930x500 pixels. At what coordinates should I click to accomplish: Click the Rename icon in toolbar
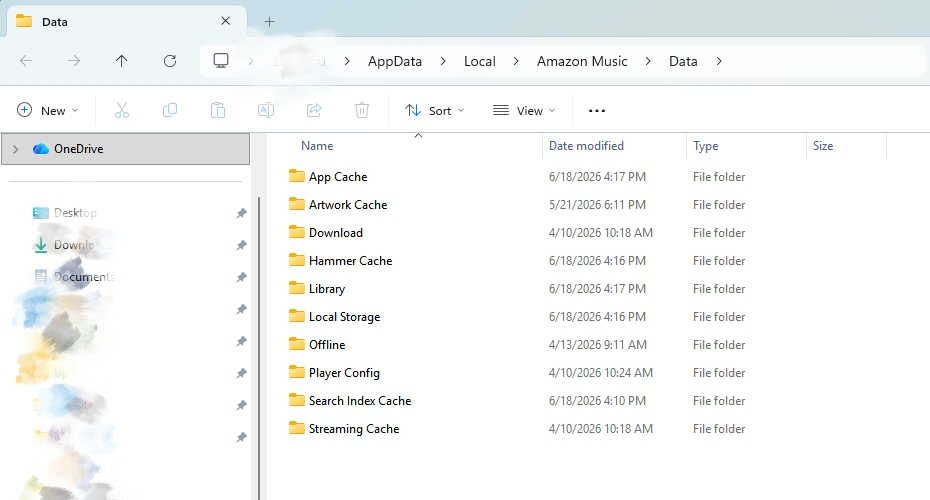[x=266, y=110]
